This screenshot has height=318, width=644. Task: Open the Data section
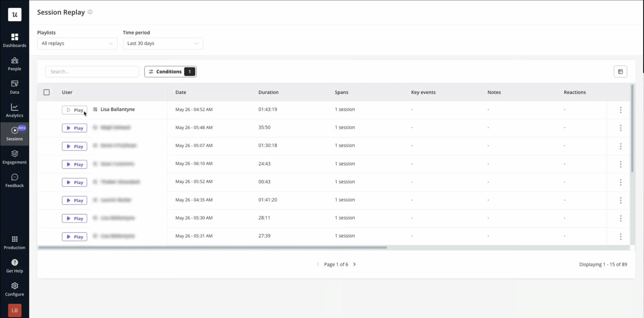point(15,87)
